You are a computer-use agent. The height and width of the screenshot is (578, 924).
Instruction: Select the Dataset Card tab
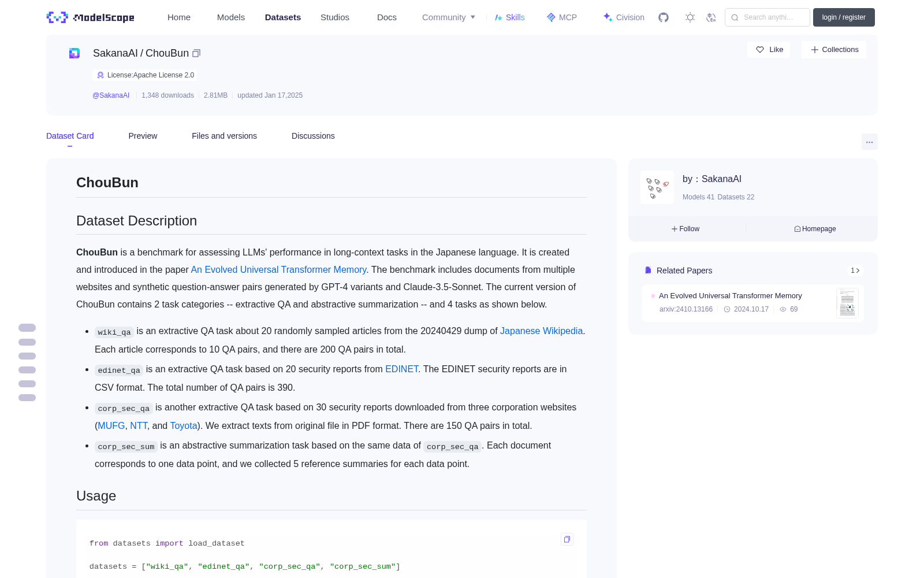click(70, 136)
